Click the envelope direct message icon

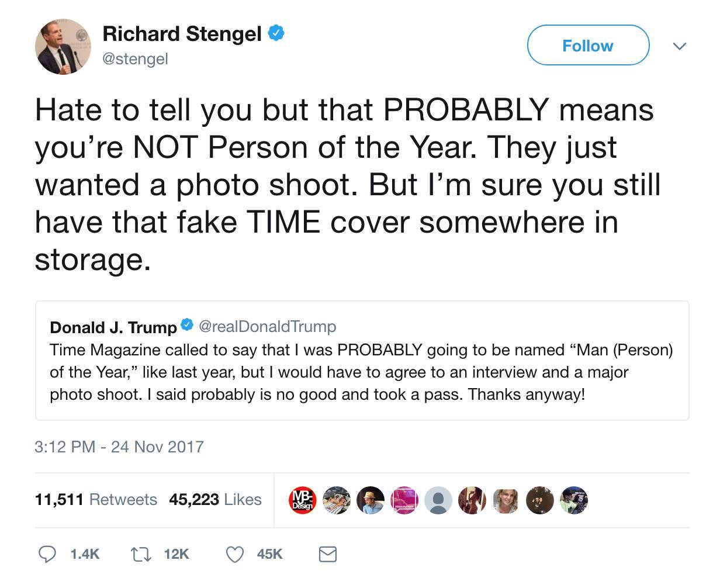tap(327, 554)
